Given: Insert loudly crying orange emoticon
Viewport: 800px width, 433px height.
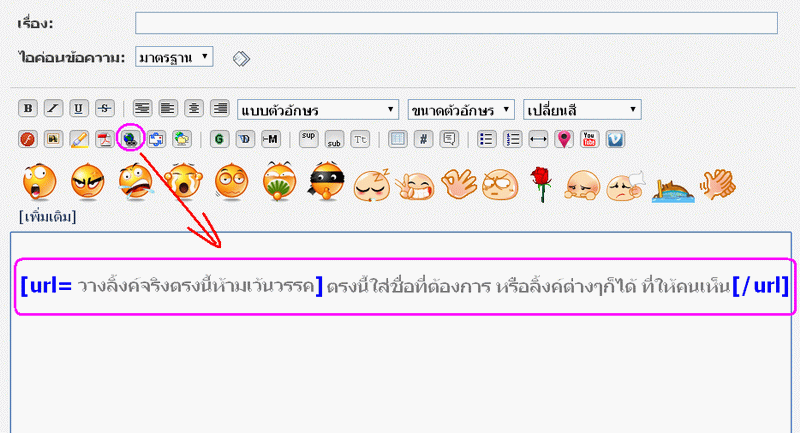Looking at the screenshot, I should tap(184, 182).
